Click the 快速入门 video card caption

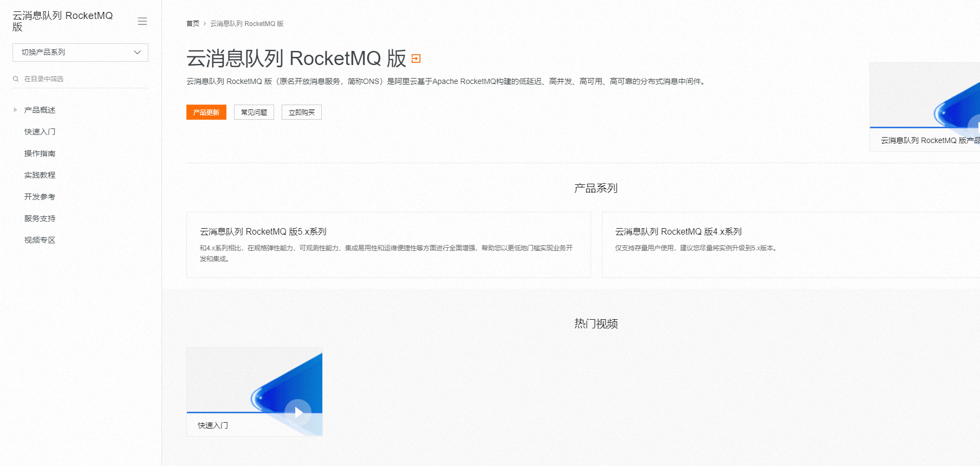[x=213, y=425]
